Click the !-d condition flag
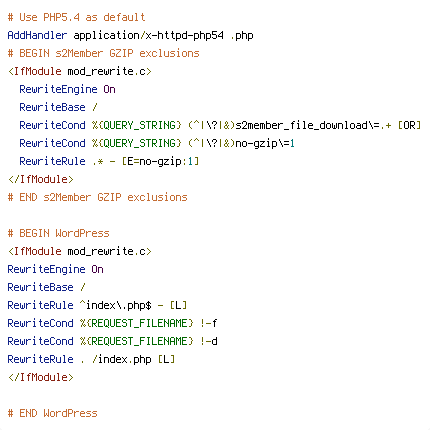The height and width of the screenshot is (430, 430). pos(209,341)
